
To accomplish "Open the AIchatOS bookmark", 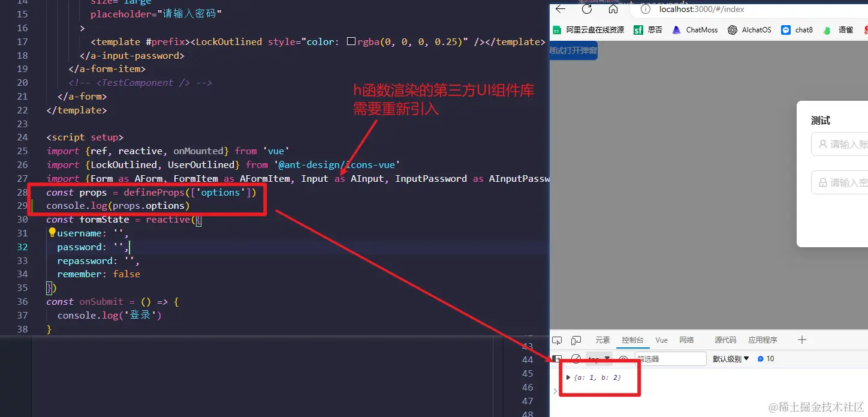I will (x=749, y=30).
